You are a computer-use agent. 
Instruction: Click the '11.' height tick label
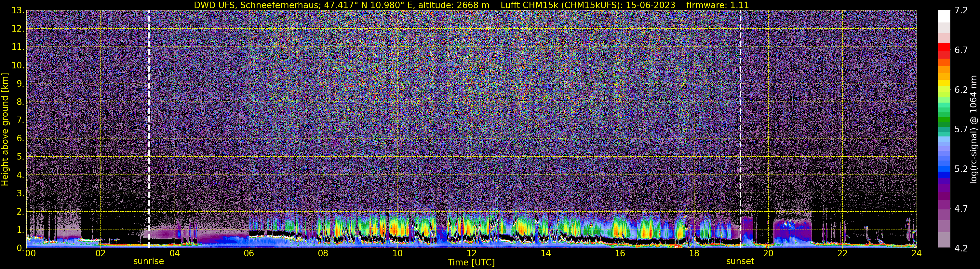tap(18, 47)
